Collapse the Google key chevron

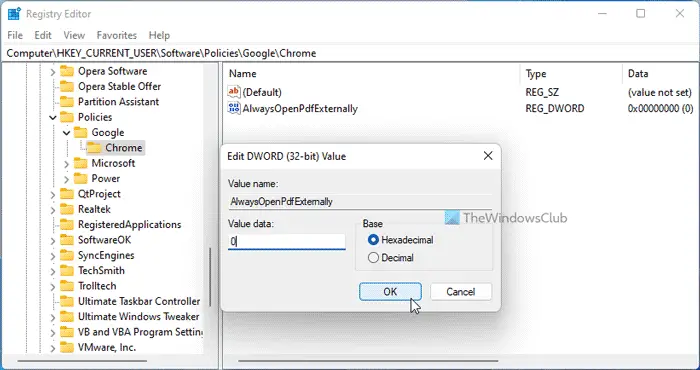coord(67,133)
